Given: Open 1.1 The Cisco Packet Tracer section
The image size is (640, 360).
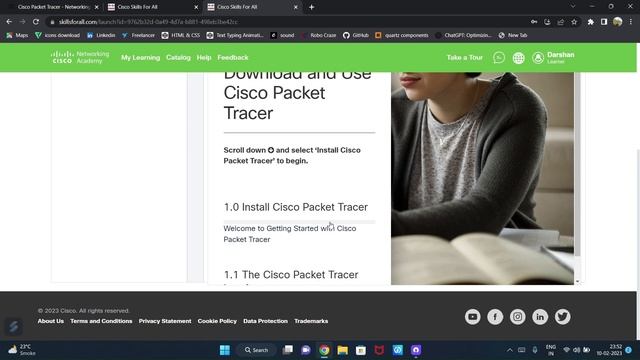Looking at the screenshot, I should (291, 275).
